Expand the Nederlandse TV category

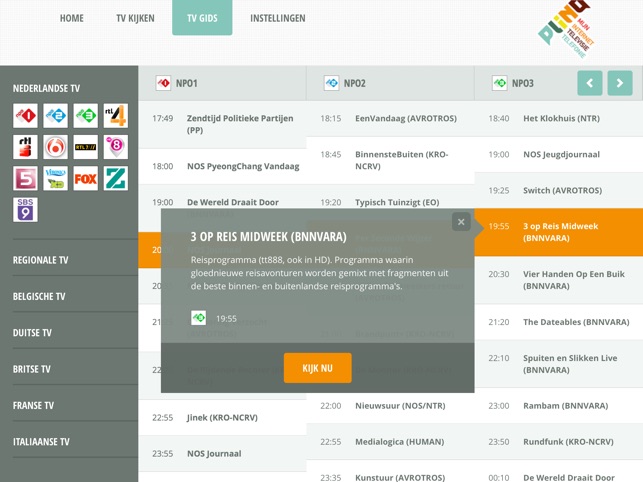coord(46,88)
